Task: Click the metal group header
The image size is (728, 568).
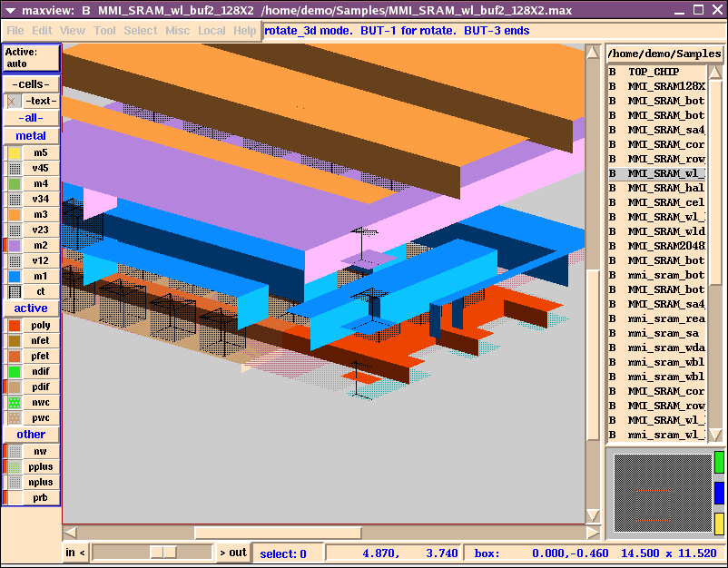Action: [31, 136]
